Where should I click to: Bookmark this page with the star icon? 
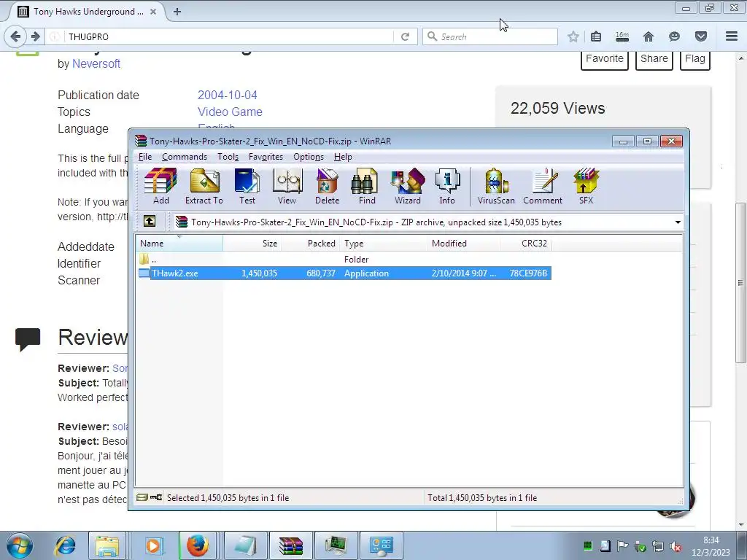pos(573,36)
